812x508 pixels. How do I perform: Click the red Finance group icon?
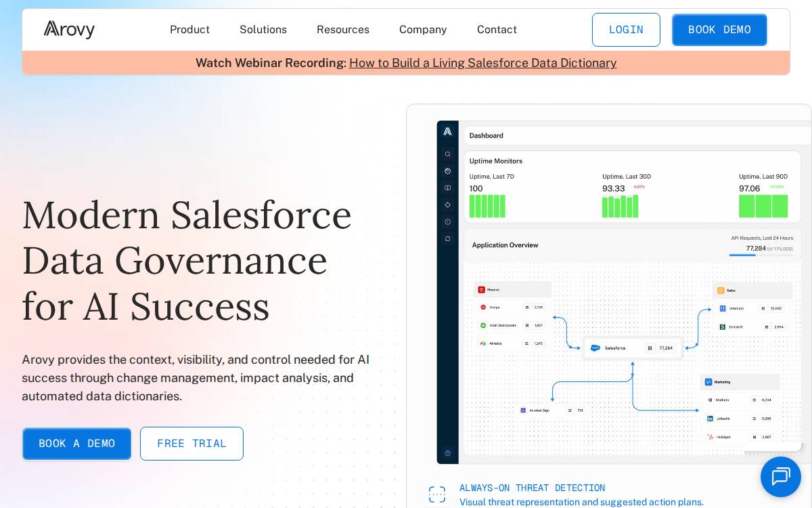pos(482,290)
